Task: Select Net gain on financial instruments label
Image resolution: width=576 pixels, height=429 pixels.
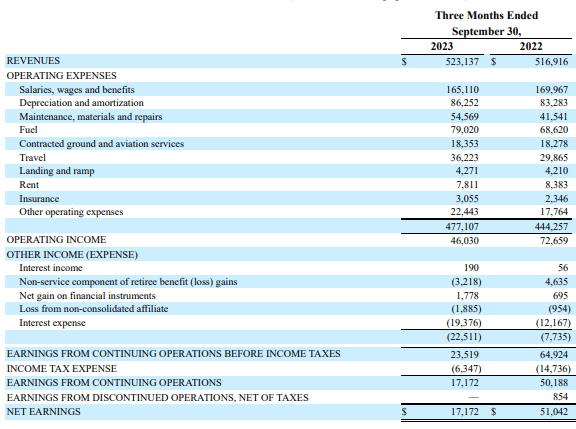Action: click(87, 296)
